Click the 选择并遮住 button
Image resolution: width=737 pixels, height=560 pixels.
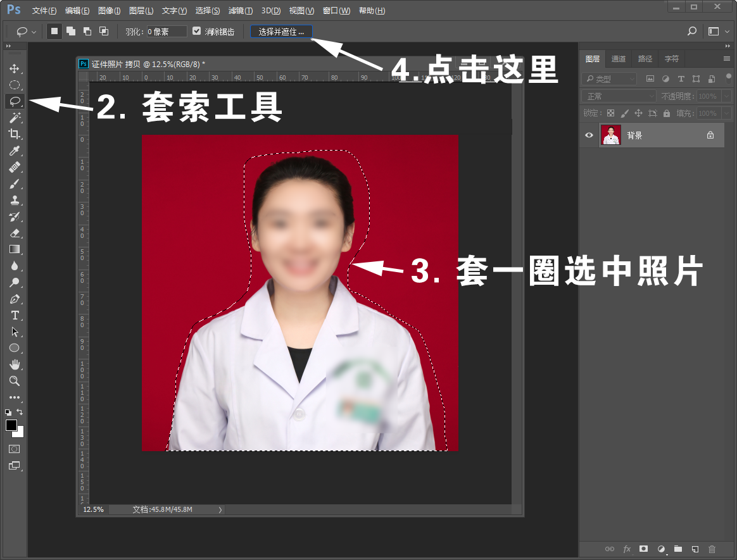pyautogui.click(x=281, y=31)
